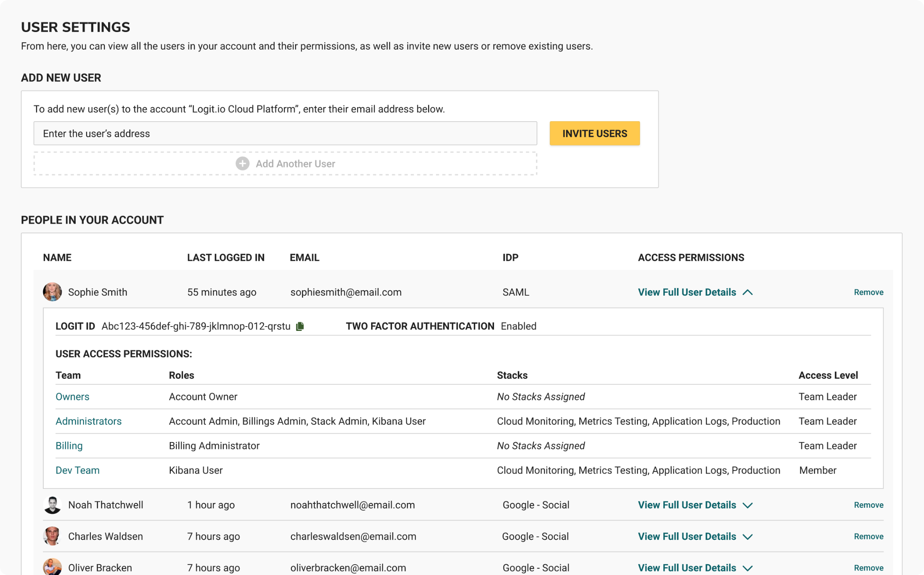Open the Owners team link
Screen dimensions: 924x575
(72, 397)
